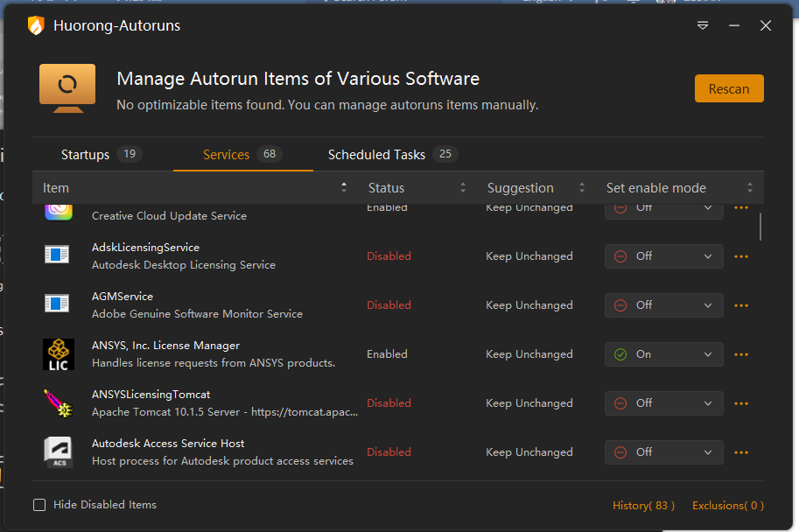Sort by Item column arrows

(344, 187)
